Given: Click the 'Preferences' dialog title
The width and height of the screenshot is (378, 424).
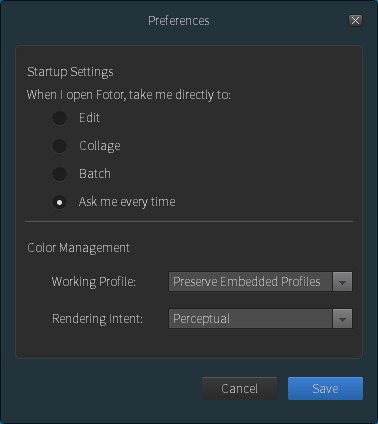Looking at the screenshot, I should click(x=179, y=21).
